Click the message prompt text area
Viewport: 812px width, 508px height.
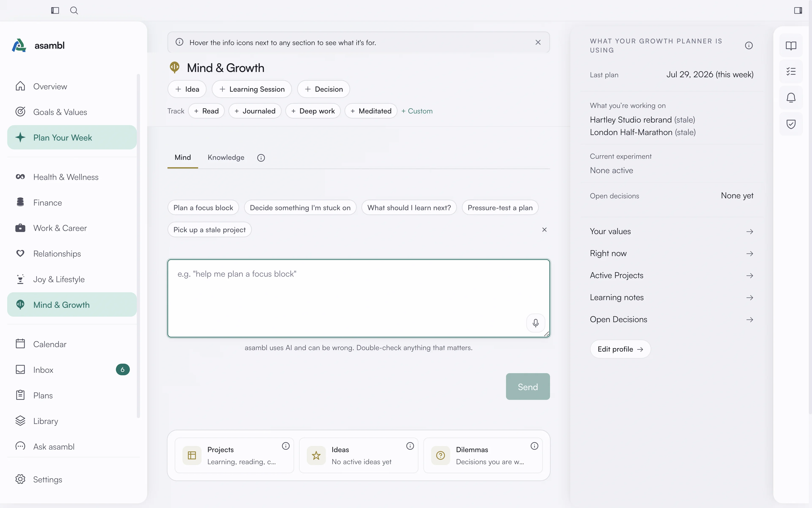pyautogui.click(x=359, y=298)
